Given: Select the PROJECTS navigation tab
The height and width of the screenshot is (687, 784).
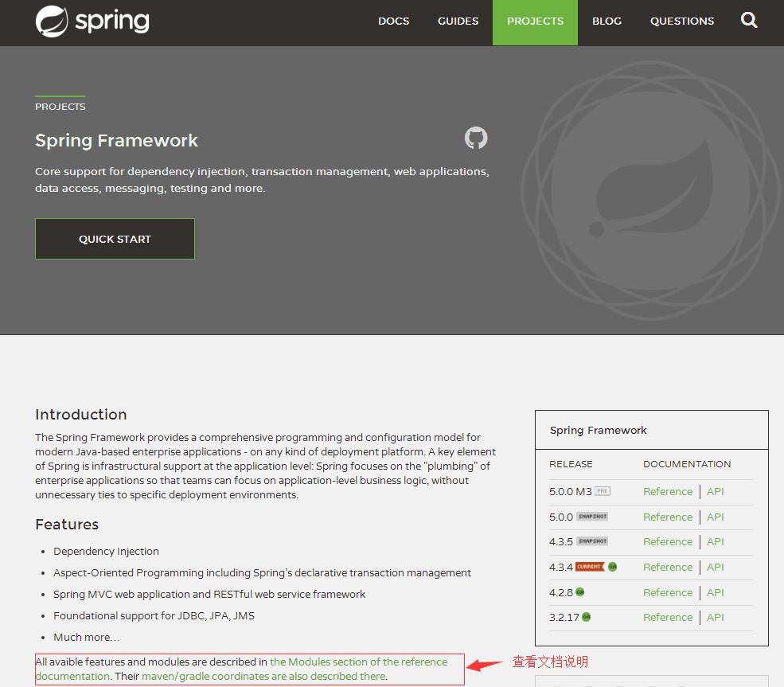Looking at the screenshot, I should 535,21.
